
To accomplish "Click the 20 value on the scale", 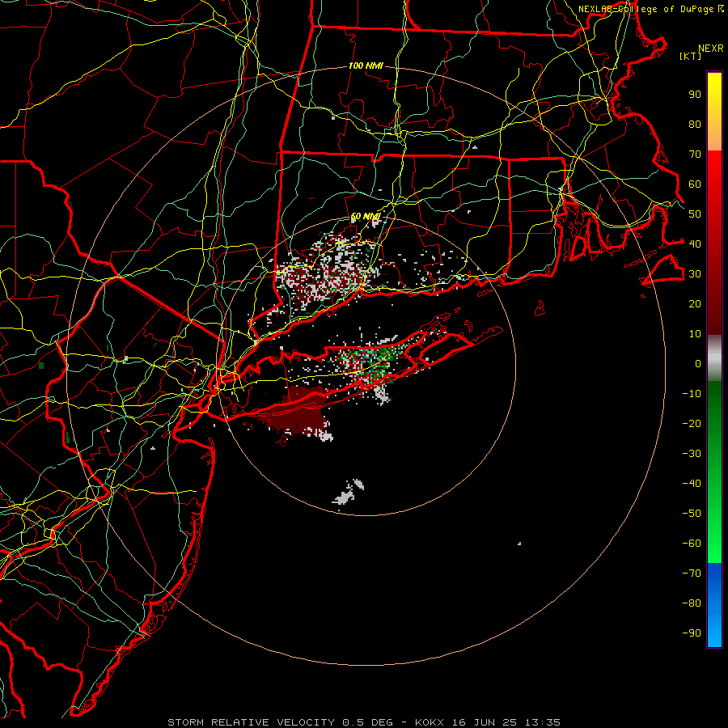I will click(x=695, y=304).
